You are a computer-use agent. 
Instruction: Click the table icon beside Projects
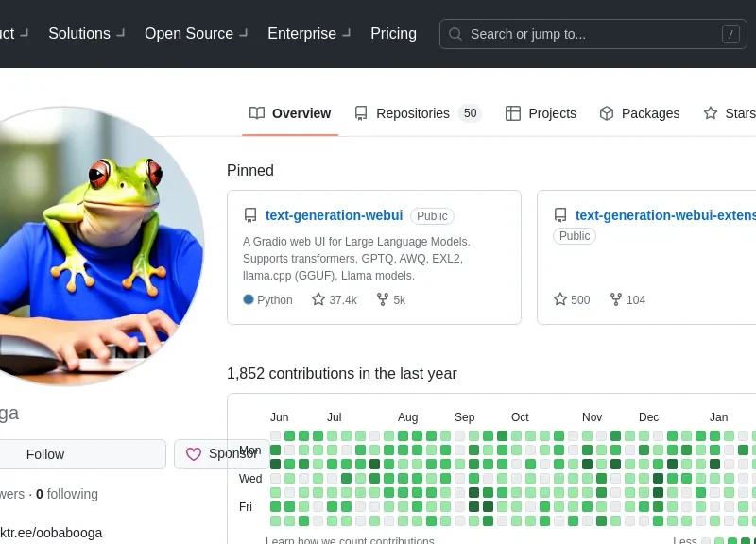pos(513,113)
